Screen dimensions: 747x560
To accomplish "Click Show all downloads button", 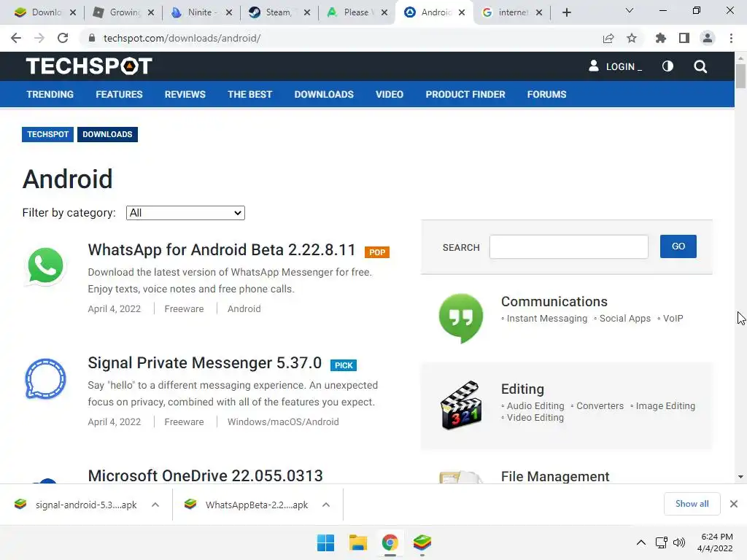I will pos(692,504).
